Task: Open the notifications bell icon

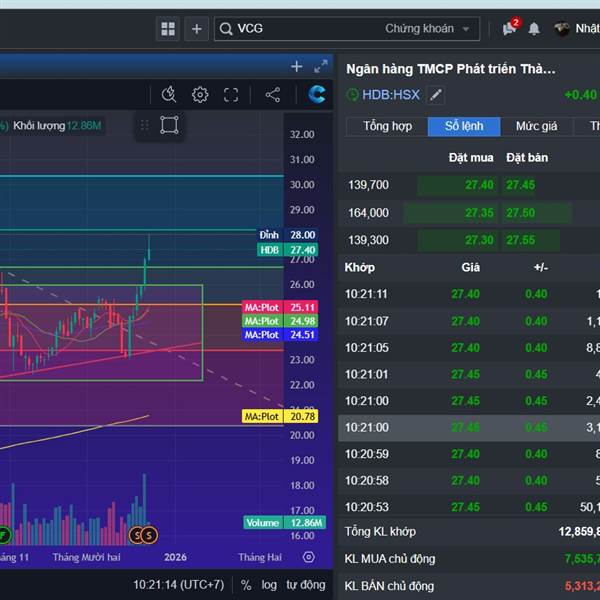Action: point(534,29)
